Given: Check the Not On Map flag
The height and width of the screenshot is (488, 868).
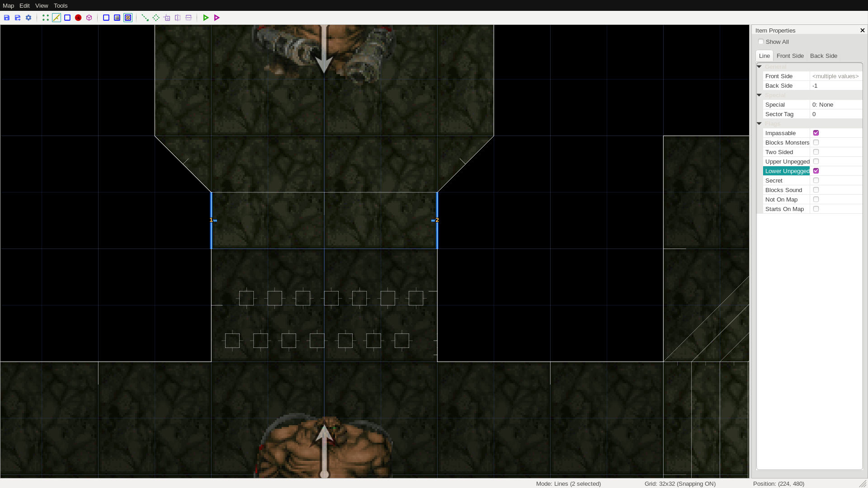Looking at the screenshot, I should (x=816, y=199).
